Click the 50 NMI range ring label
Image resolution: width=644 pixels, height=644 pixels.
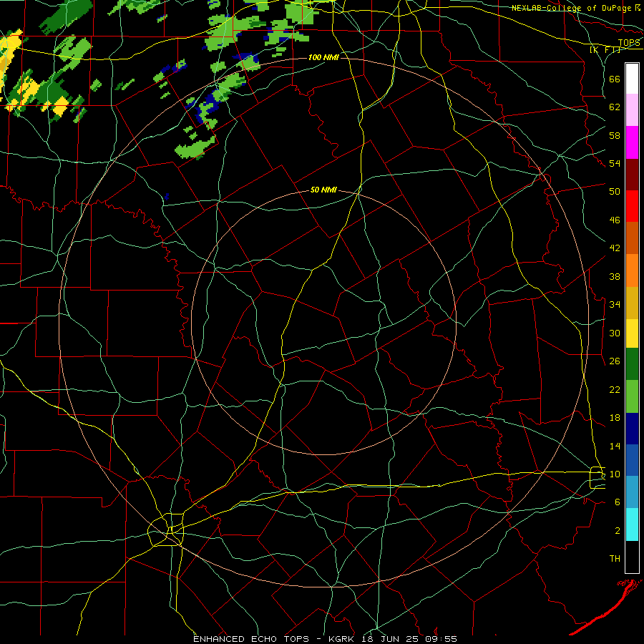[323, 190]
